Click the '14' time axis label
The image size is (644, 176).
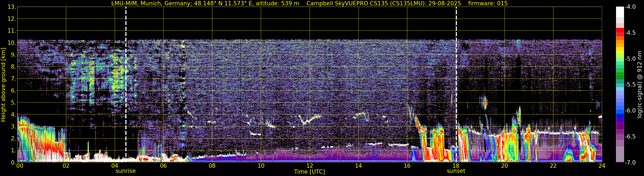pyautogui.click(x=358, y=166)
